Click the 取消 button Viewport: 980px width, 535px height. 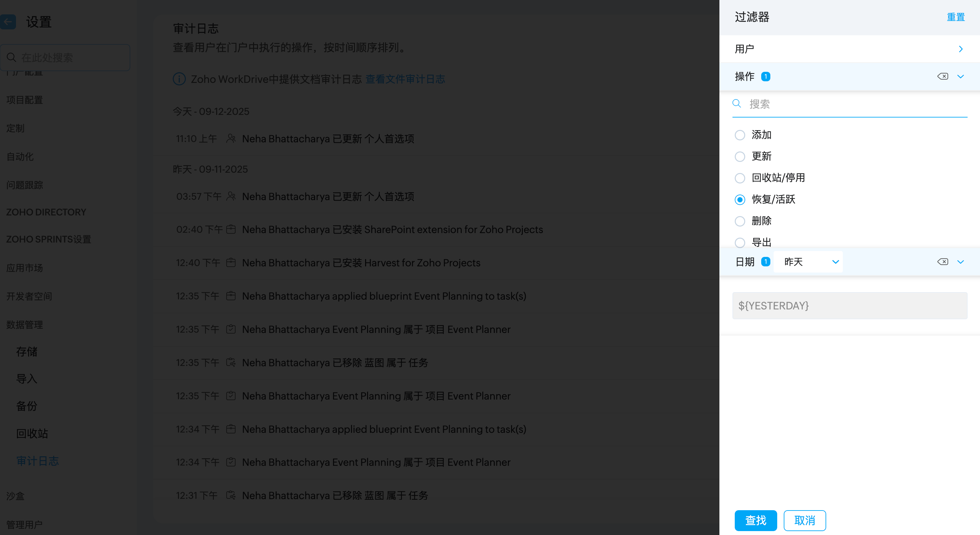click(804, 520)
